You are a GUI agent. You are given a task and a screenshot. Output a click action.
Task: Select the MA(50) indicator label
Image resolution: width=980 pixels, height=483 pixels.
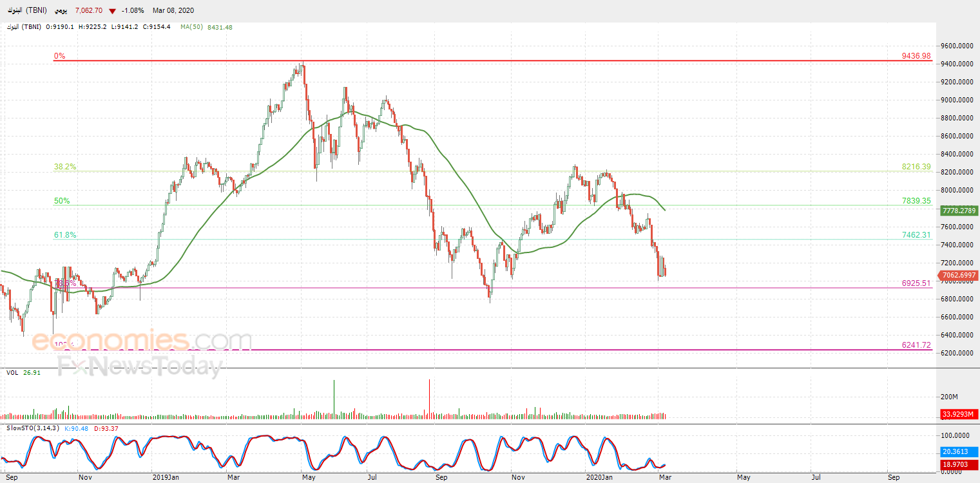192,27
